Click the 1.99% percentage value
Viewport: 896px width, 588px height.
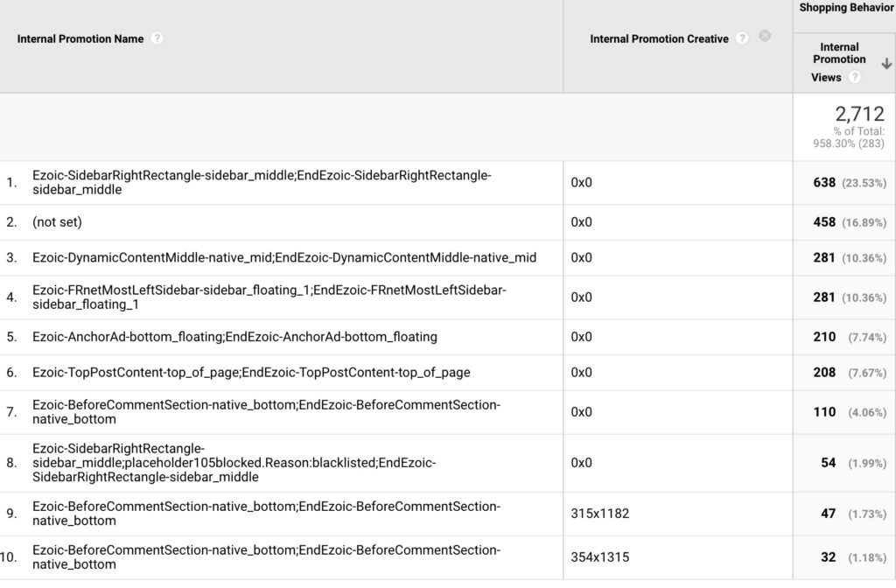pos(867,463)
